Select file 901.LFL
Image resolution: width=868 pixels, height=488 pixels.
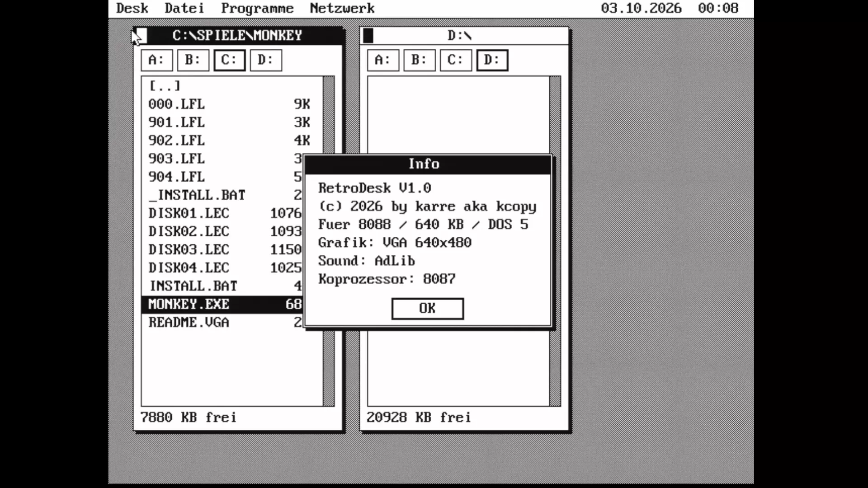click(232, 122)
